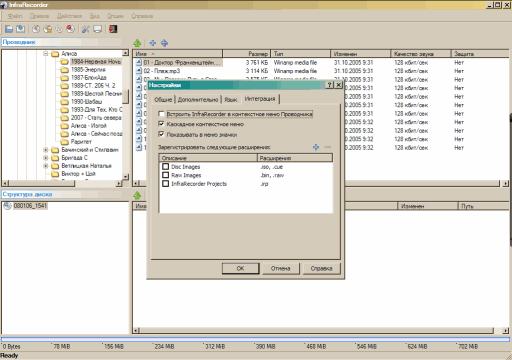Click the Отмена button

[x=281, y=268]
